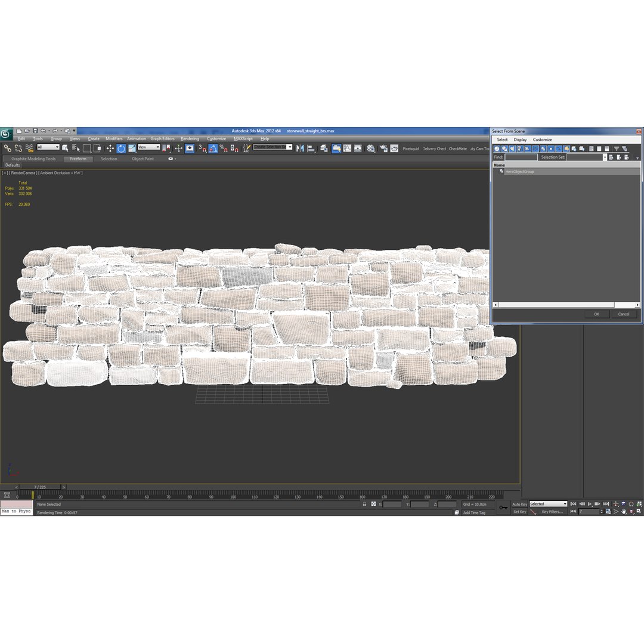Toggle Selection Lock padlock in status bar
Screen dimensions: 644x644
[364, 504]
